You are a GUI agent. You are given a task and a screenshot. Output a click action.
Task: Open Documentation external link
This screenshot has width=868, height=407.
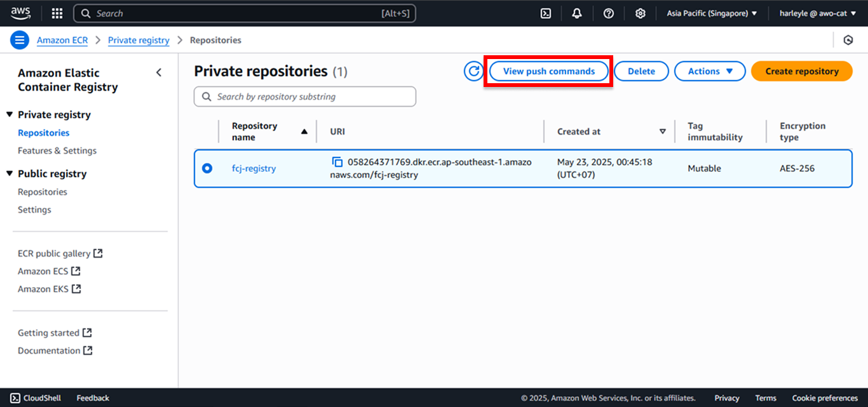pyautogui.click(x=55, y=350)
